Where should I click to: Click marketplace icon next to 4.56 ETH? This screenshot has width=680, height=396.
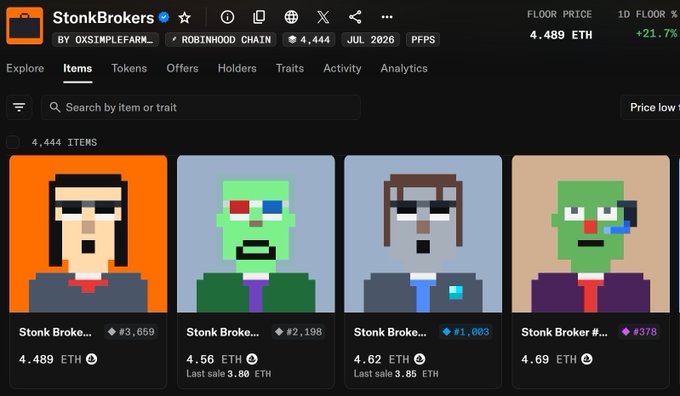[252, 359]
